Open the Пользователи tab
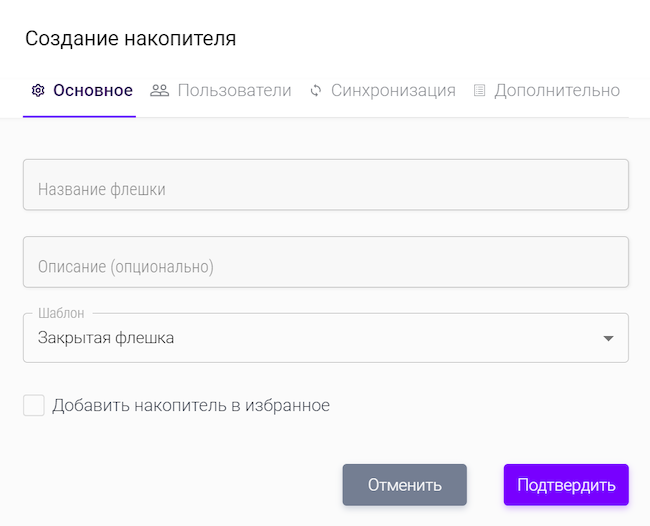 [234, 90]
